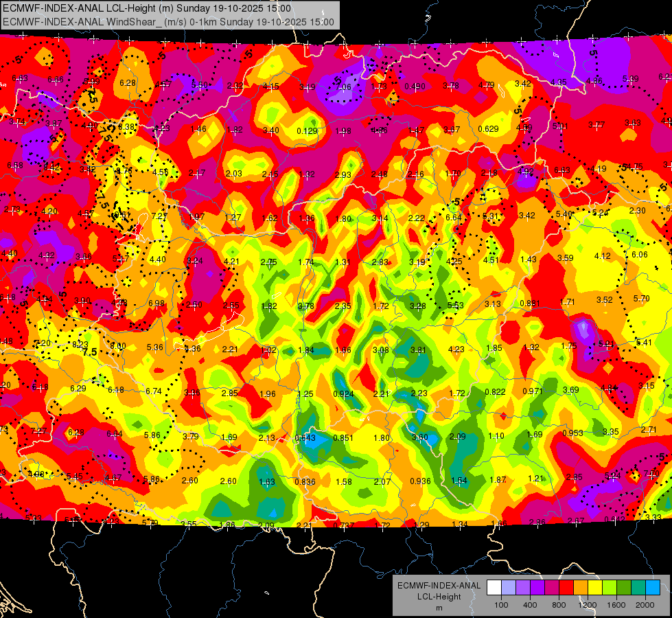Screen dimensions: 672x618
Task: Click the grid value 3.60
Action: 420,437
